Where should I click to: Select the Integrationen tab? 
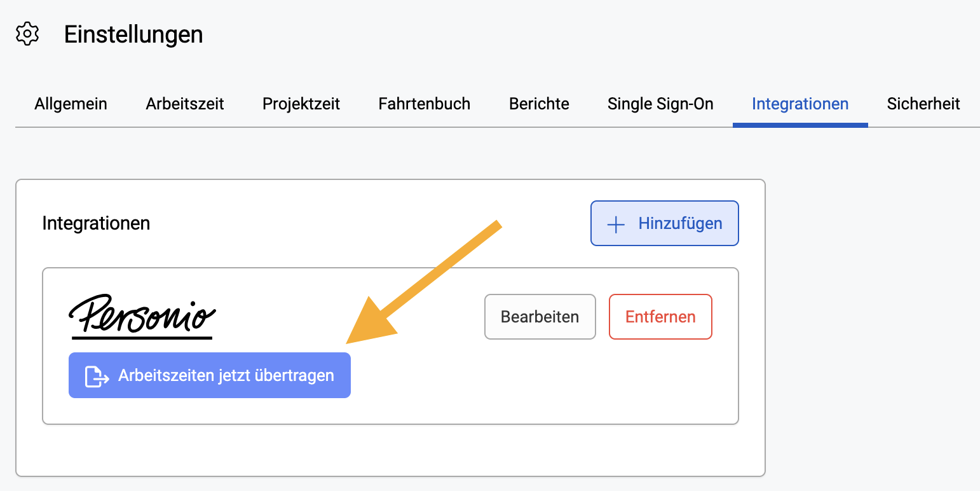800,104
